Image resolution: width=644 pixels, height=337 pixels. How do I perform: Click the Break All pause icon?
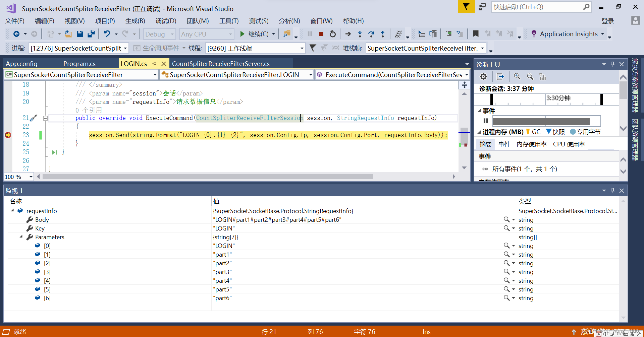tap(310, 34)
